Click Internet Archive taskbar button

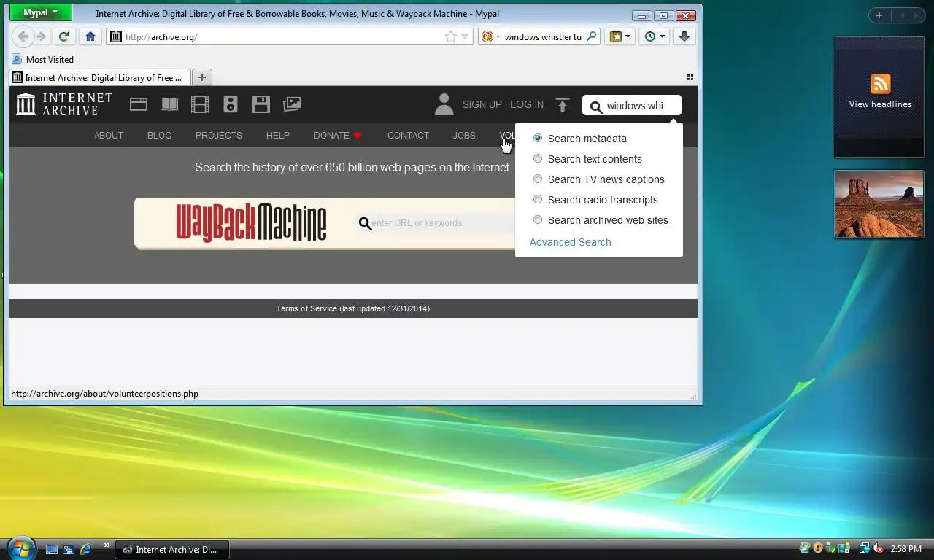[172, 549]
